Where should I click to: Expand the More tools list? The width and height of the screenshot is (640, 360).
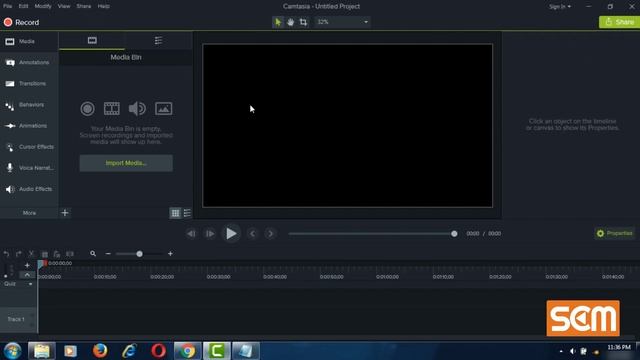click(29, 213)
